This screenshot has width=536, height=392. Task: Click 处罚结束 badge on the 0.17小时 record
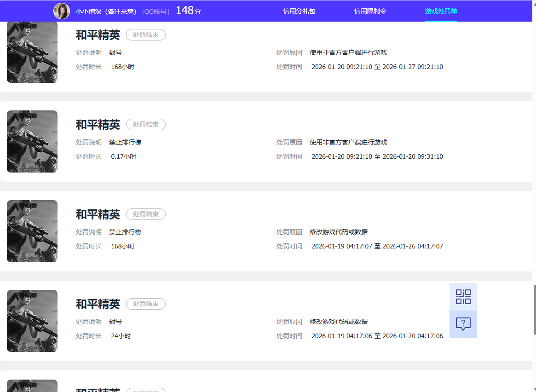pos(146,124)
